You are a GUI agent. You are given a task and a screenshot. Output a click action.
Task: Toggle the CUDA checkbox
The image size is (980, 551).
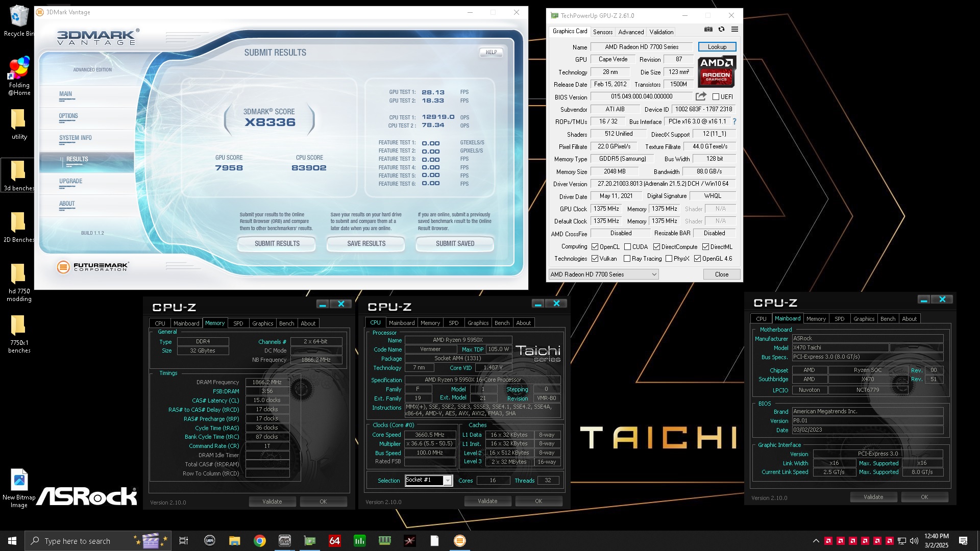[x=627, y=247]
